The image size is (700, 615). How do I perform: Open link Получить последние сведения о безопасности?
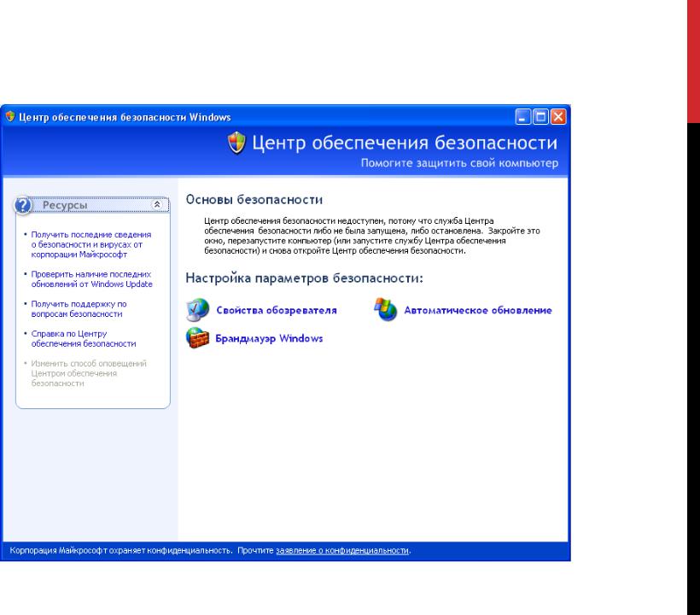pos(91,244)
